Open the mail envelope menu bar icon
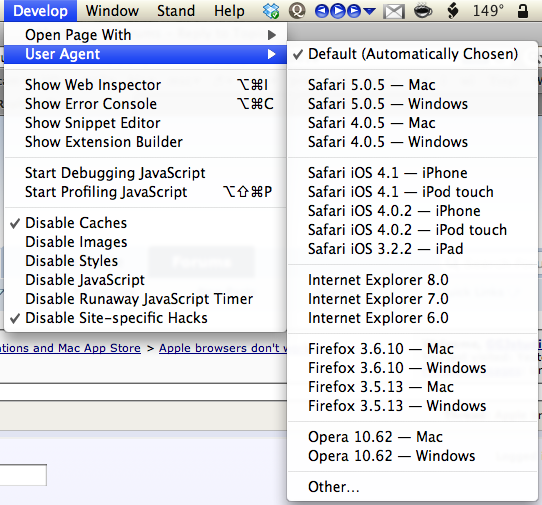Screen dimensions: 542x505 tap(394, 11)
